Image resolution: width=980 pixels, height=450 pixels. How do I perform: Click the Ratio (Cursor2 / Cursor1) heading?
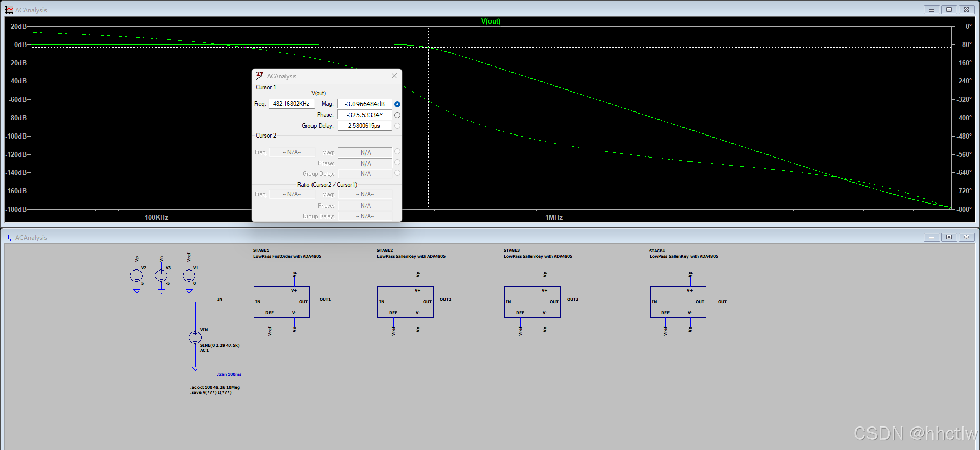(327, 185)
